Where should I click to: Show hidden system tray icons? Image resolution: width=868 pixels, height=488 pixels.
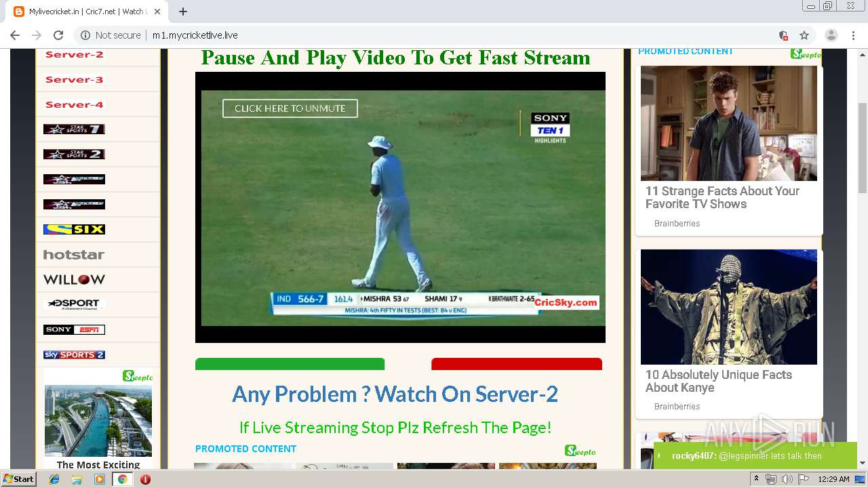pos(756,479)
